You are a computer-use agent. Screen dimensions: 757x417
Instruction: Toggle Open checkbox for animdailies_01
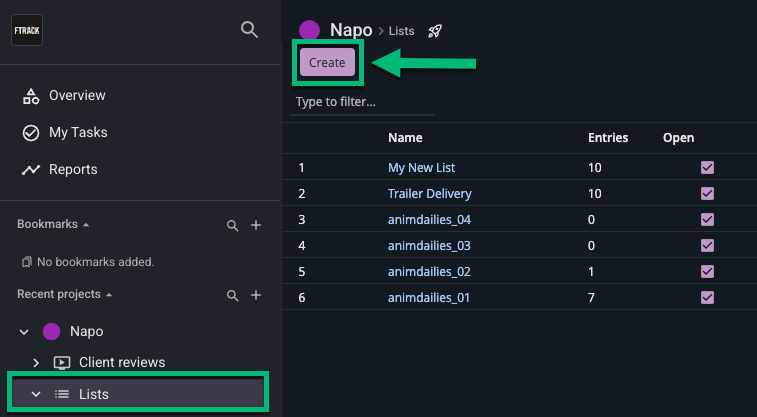(x=708, y=297)
